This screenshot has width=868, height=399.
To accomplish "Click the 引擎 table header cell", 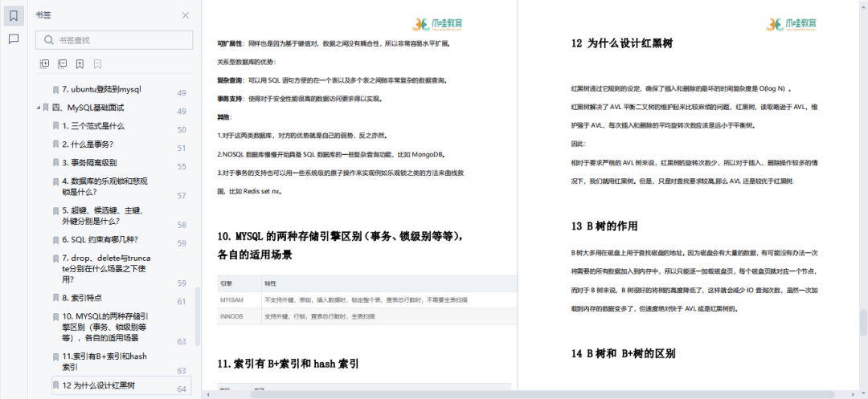I will click(239, 283).
